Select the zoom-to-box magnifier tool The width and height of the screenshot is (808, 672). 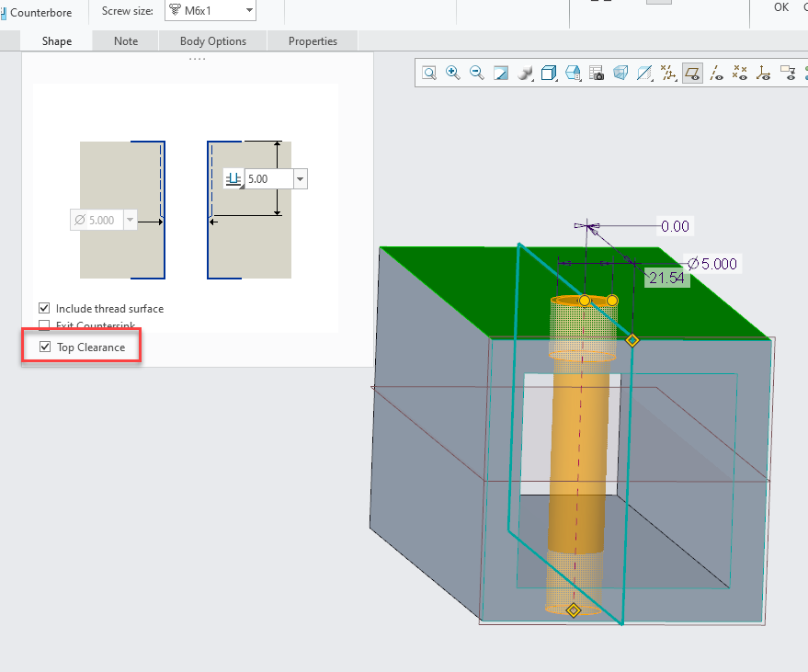[428, 73]
